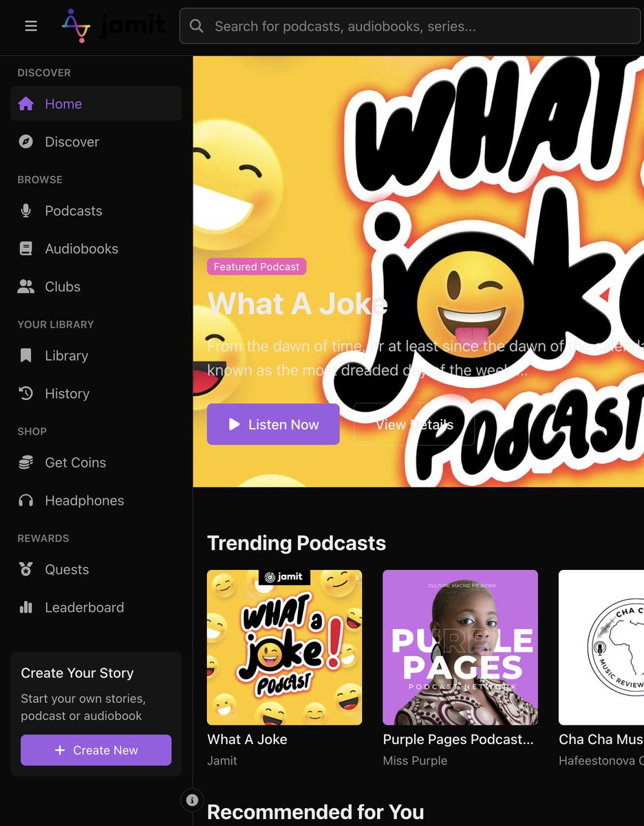644x826 pixels.
Task: Click Jamit author name under What A Joke
Action: (222, 761)
